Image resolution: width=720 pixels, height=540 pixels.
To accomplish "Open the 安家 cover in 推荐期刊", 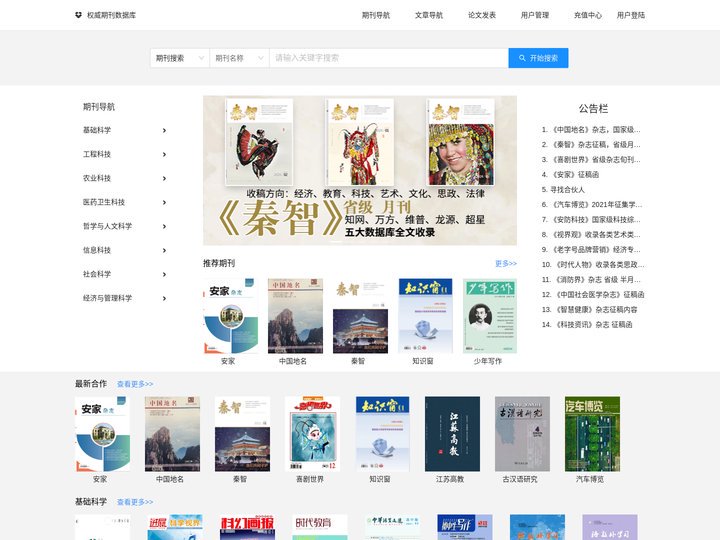I will pos(231,316).
